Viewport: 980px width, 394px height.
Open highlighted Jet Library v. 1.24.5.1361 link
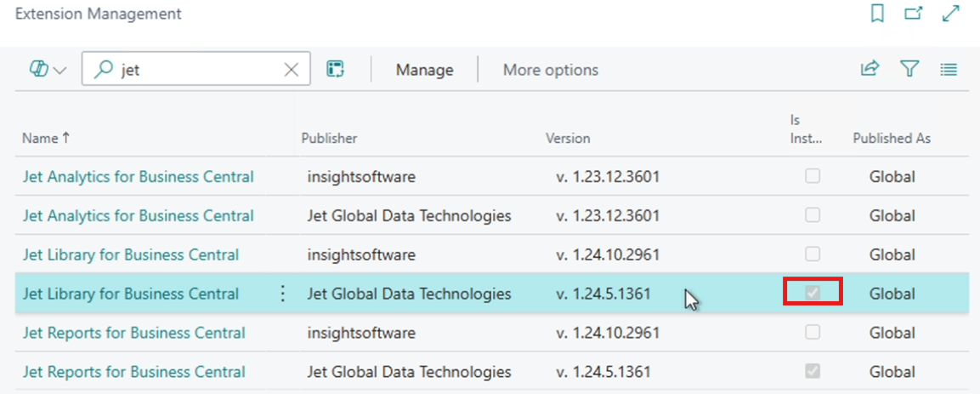click(131, 294)
